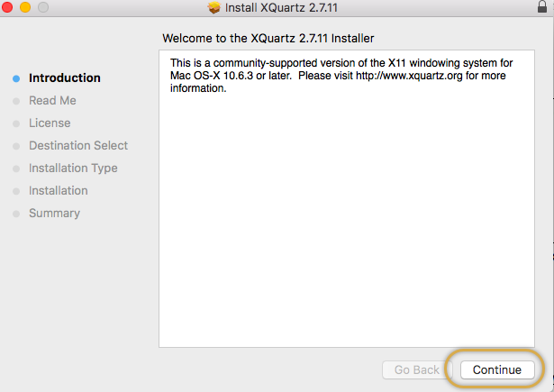554x392 pixels.
Task: Click the "Welcome to the XQuartz 2.7.11 Installer" heading
Action: click(x=268, y=39)
